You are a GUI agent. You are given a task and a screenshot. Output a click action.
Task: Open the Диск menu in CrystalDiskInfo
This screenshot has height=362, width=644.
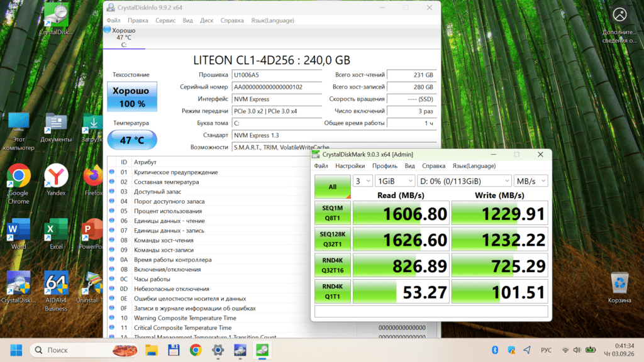[206, 20]
